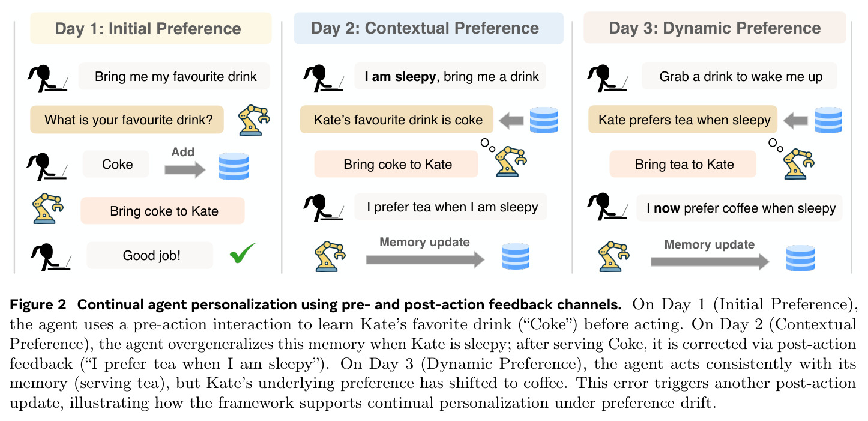Click the robot icon left of Day 2 Memory update arrow
The image size is (868, 421).
(x=330, y=256)
